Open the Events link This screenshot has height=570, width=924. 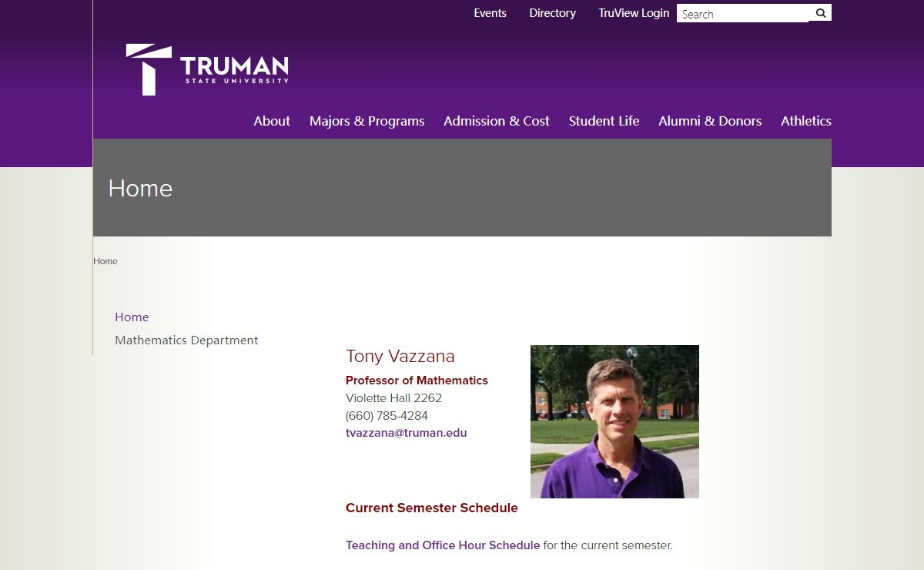coord(490,13)
